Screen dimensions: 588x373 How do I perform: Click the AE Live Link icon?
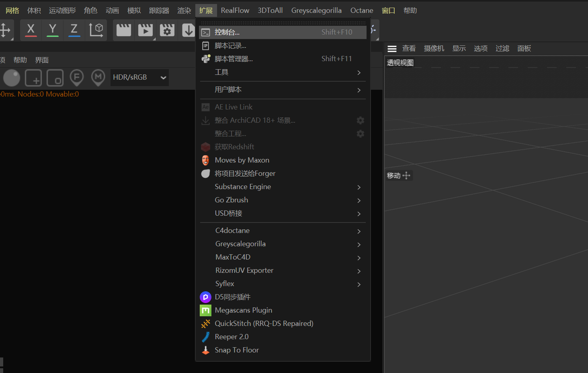[206, 107]
